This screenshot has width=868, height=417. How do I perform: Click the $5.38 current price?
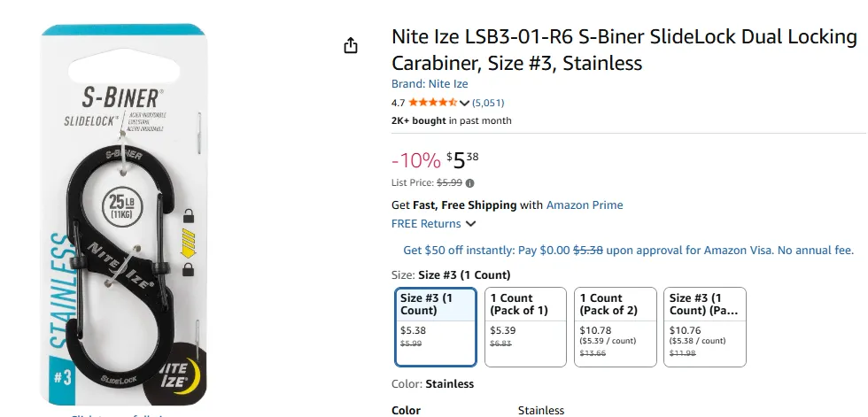(462, 160)
